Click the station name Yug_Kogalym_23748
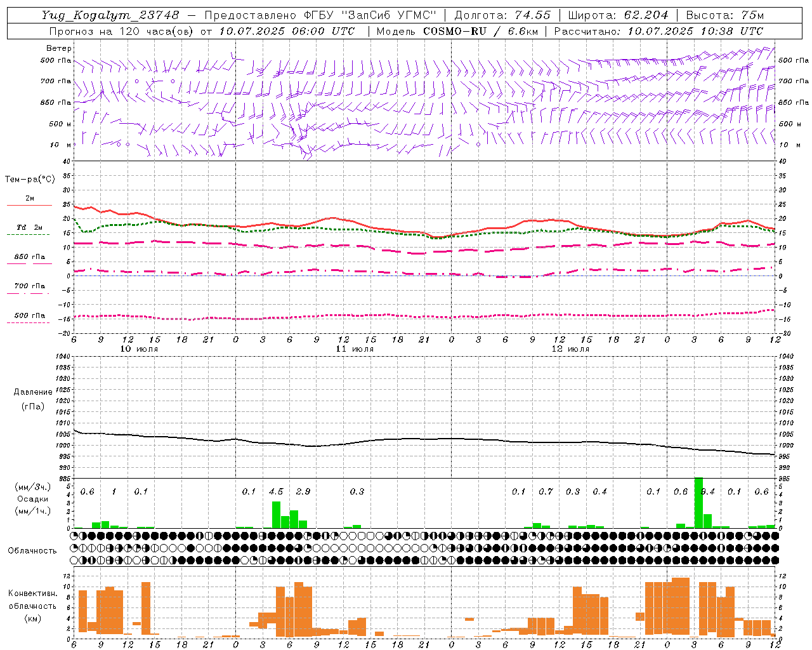812x650 pixels. tap(111, 15)
